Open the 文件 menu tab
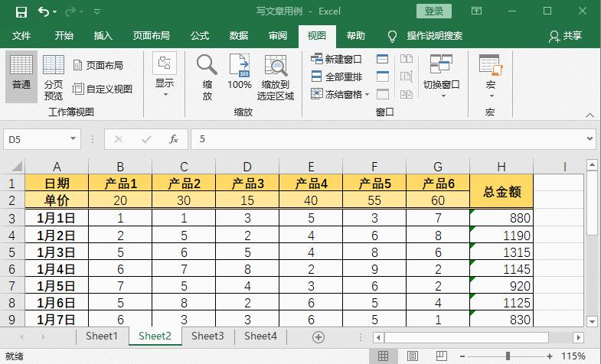 21,36
